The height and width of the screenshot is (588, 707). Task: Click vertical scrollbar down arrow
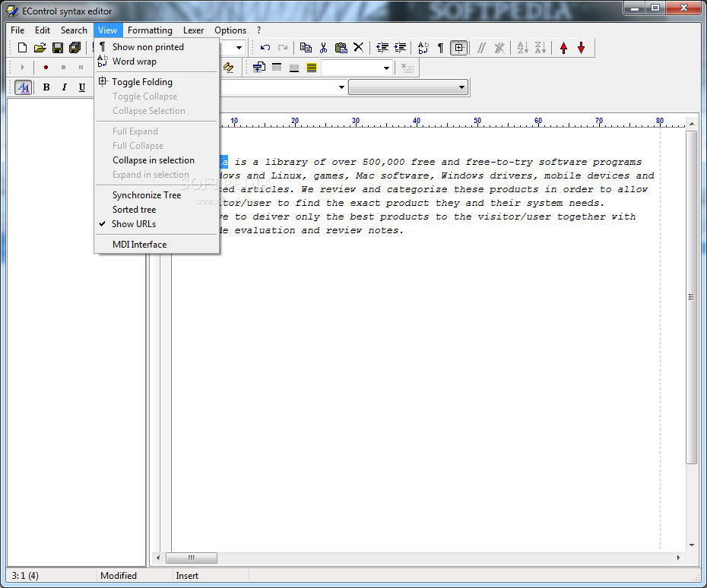pos(692,545)
